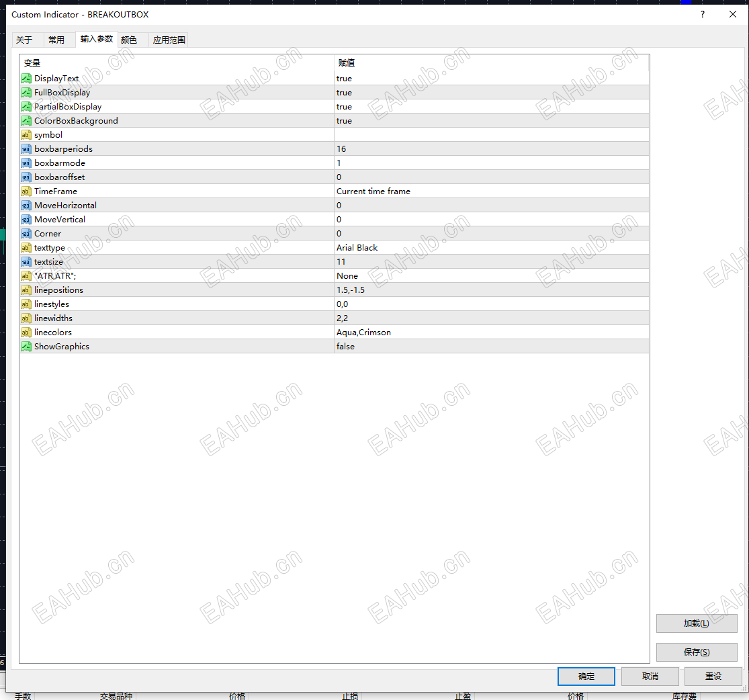
Task: Close the Custom Indicator dialog
Action: pos(733,14)
